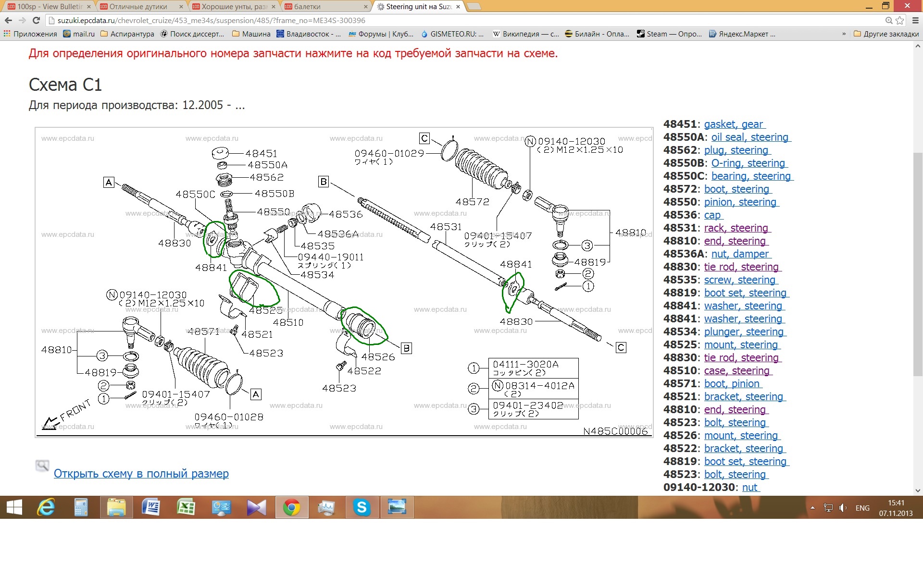Click the page's vertical scrollbar thumb
Screen dimensions: 923x588
tap(918, 264)
